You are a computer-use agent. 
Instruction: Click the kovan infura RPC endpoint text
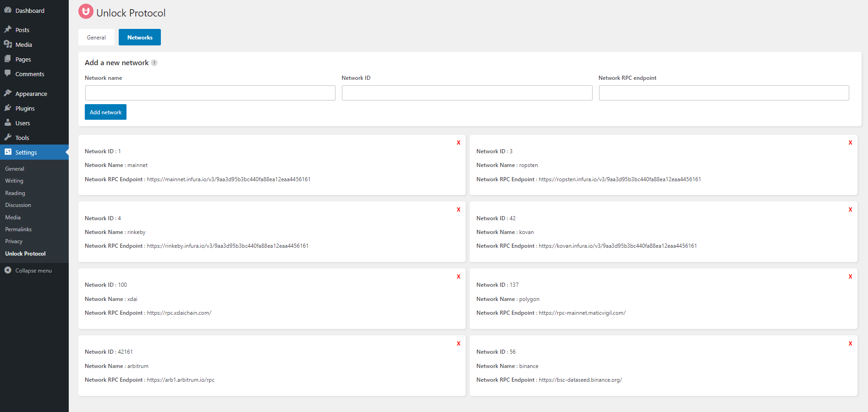pos(618,246)
